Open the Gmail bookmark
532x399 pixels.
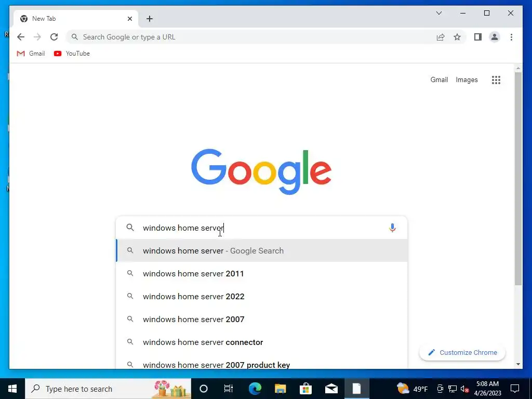coord(31,54)
